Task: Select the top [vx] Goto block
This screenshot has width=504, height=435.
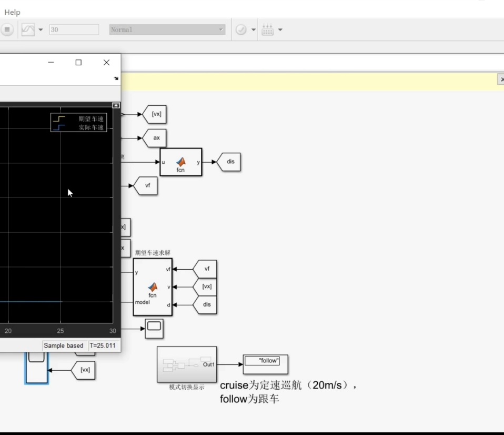Action: click(x=155, y=114)
